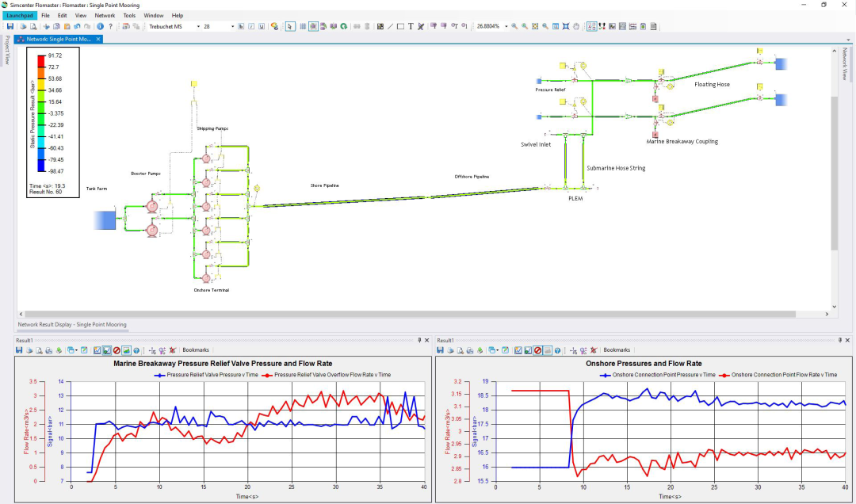The height and width of the screenshot is (504, 856).
Task: Open the font size 28 dropdown
Action: [x=219, y=26]
